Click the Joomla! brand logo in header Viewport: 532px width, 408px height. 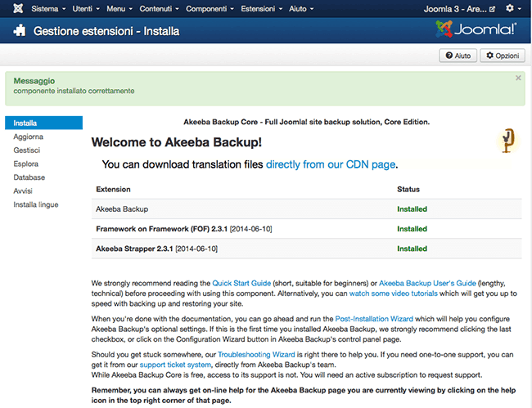click(476, 29)
